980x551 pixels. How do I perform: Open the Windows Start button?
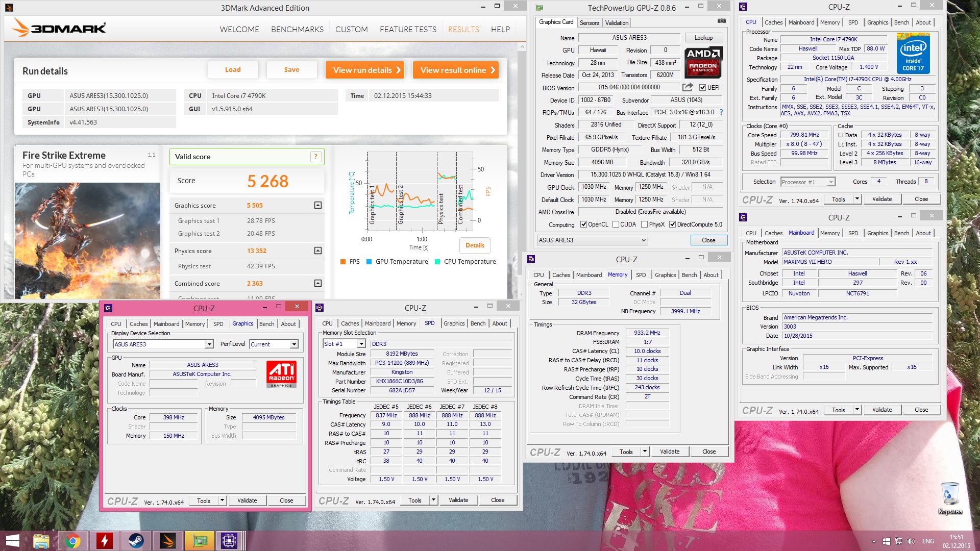click(12, 541)
